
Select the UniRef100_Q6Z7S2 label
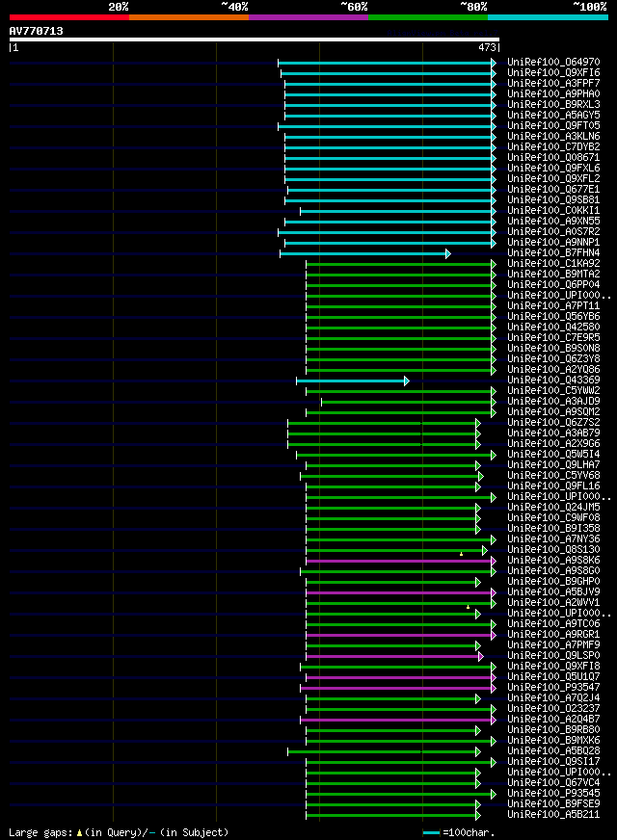click(x=553, y=423)
